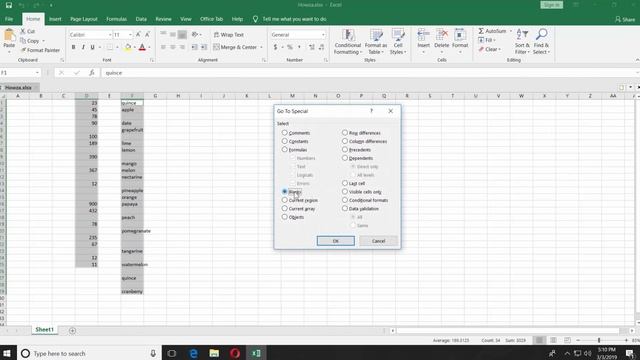Open the Cell Styles gallery
640x360 pixels.
(398, 42)
